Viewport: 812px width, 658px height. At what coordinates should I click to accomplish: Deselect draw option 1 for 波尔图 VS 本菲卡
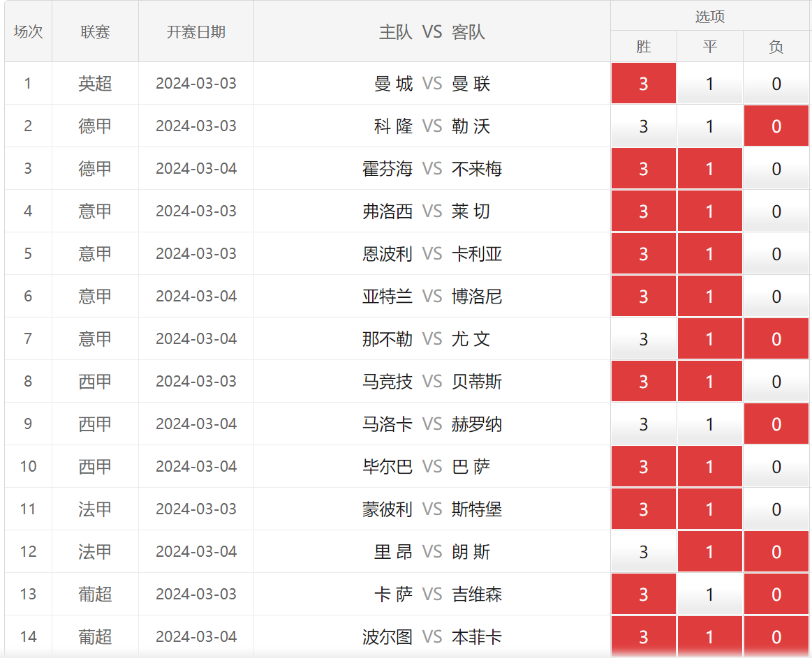(x=709, y=637)
